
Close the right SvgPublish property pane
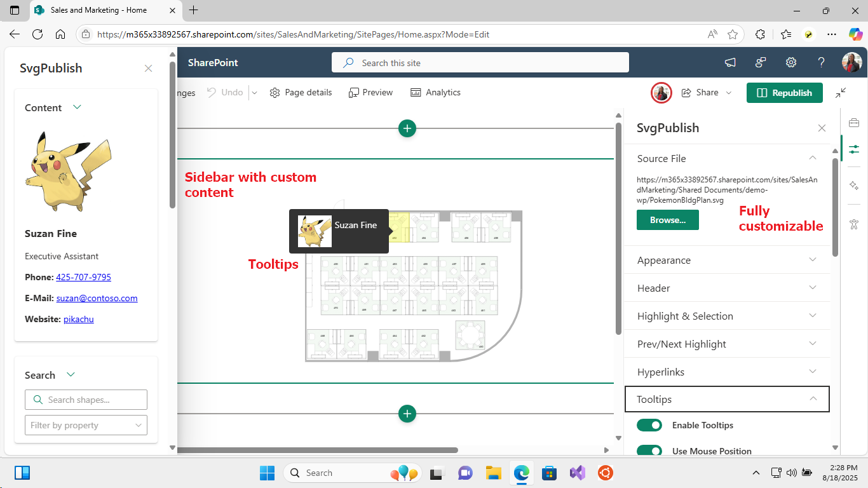(x=822, y=128)
